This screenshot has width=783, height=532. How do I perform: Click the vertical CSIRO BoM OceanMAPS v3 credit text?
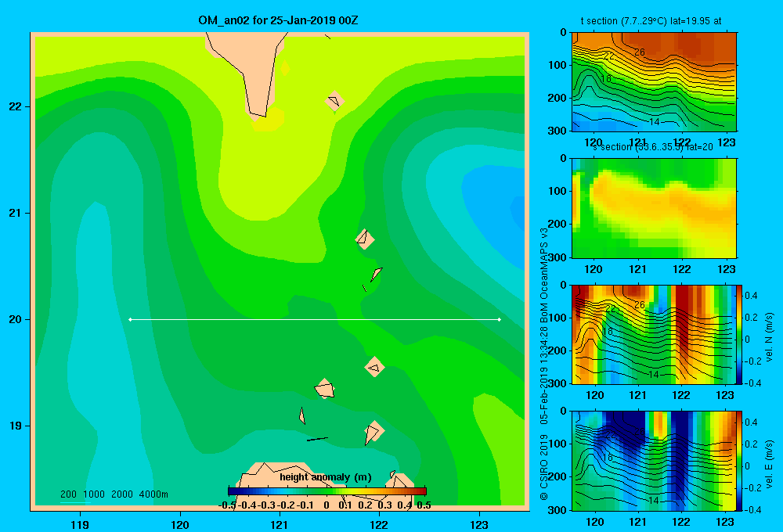(544, 365)
